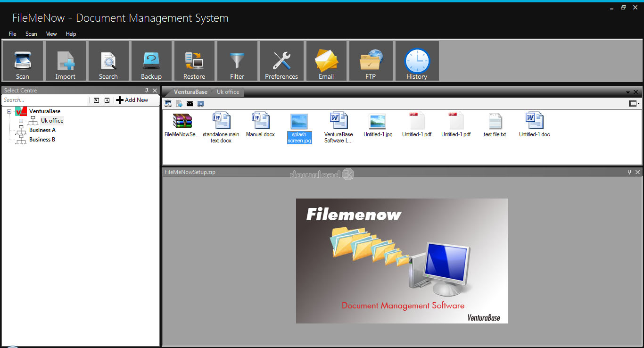
Task: Open the Import tool
Action: 66,61
